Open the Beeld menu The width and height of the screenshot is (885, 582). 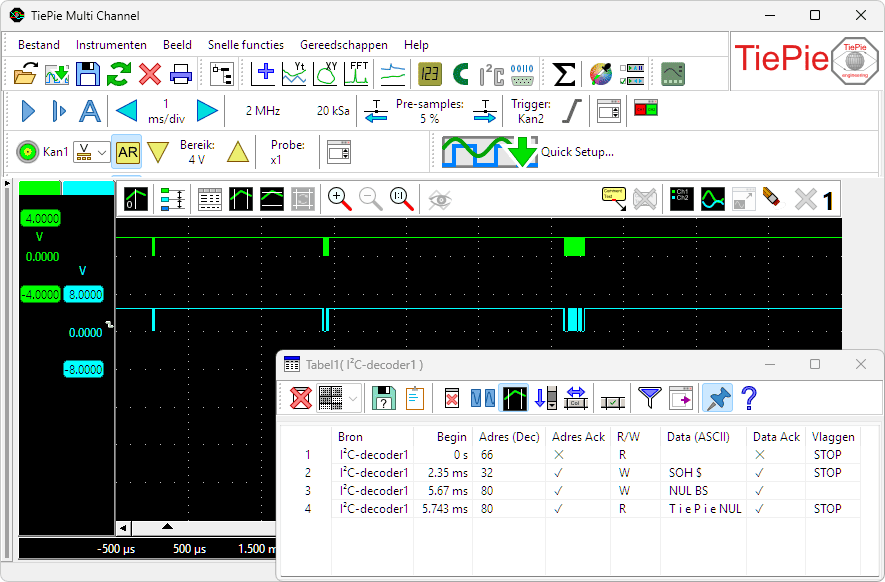pos(177,45)
